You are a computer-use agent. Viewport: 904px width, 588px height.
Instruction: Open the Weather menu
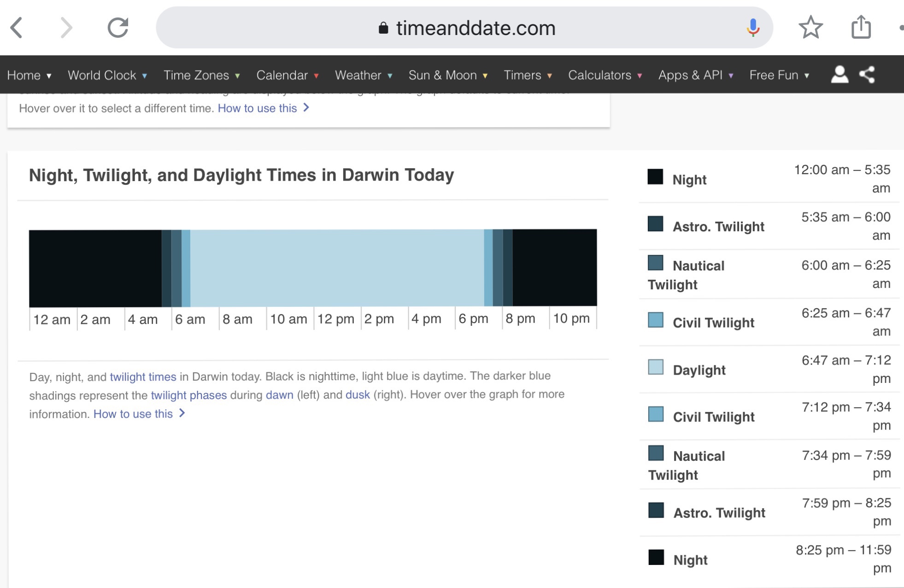(x=363, y=75)
